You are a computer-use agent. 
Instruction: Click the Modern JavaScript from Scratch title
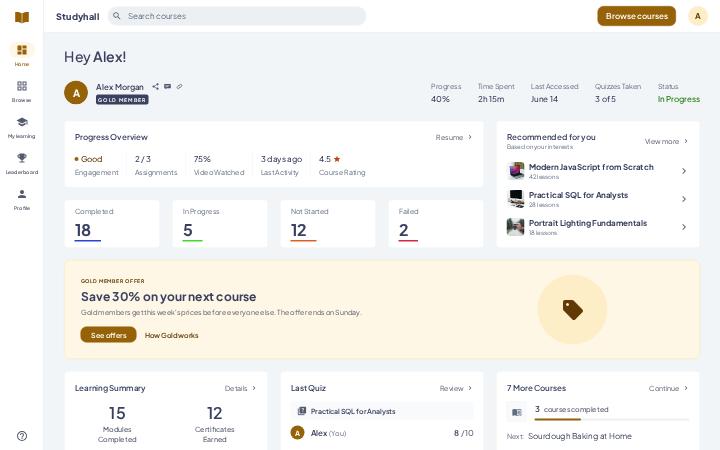pyautogui.click(x=591, y=167)
